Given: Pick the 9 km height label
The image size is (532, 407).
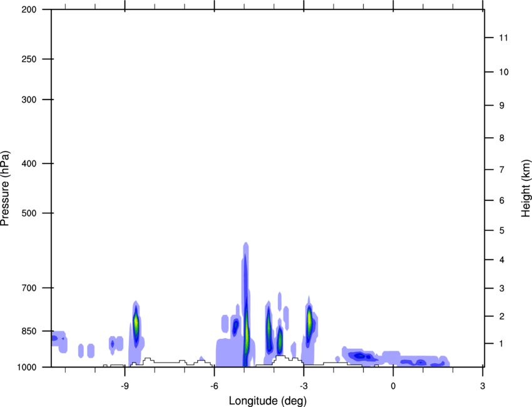Looking at the screenshot, I should coord(502,106).
